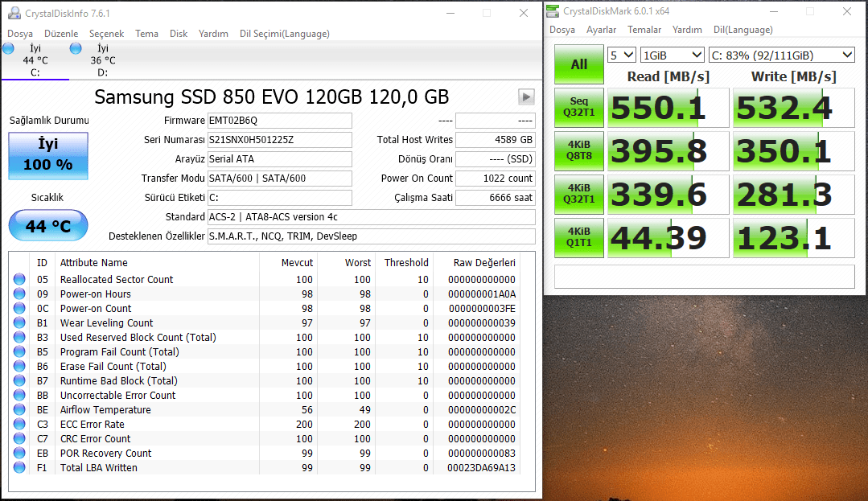Open Yardım menu in CrystalDiskMark
868x501 pixels.
pos(687,30)
